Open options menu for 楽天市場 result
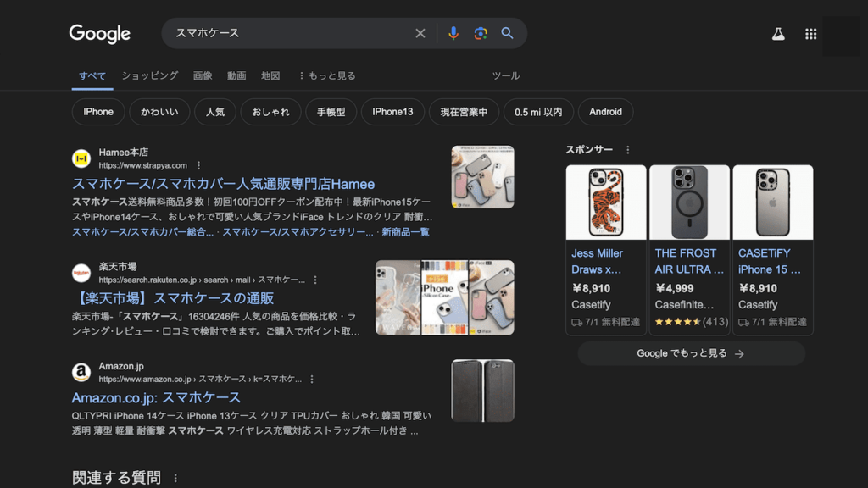Screen dimensions: 868x488 315,280
